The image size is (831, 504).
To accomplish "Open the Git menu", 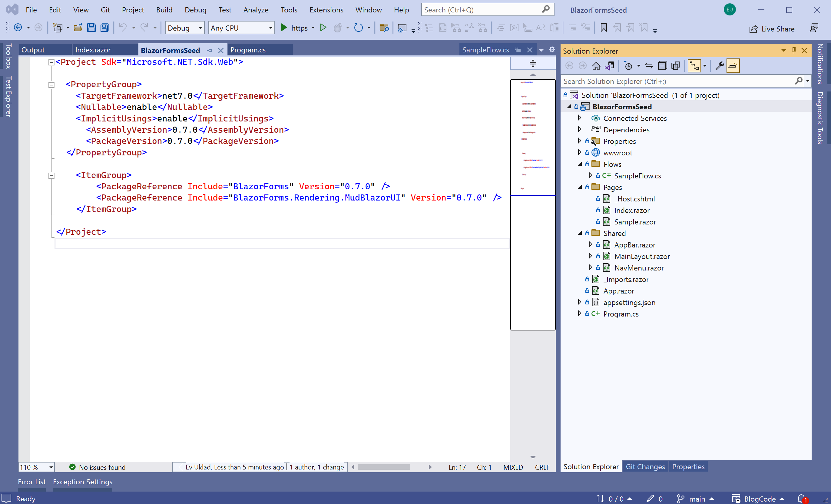I will click(x=105, y=10).
